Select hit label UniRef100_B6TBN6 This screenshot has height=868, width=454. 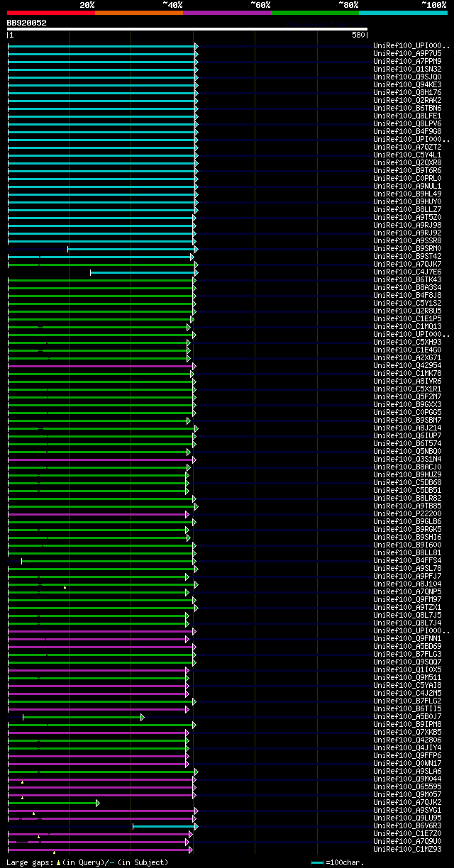pos(407,108)
